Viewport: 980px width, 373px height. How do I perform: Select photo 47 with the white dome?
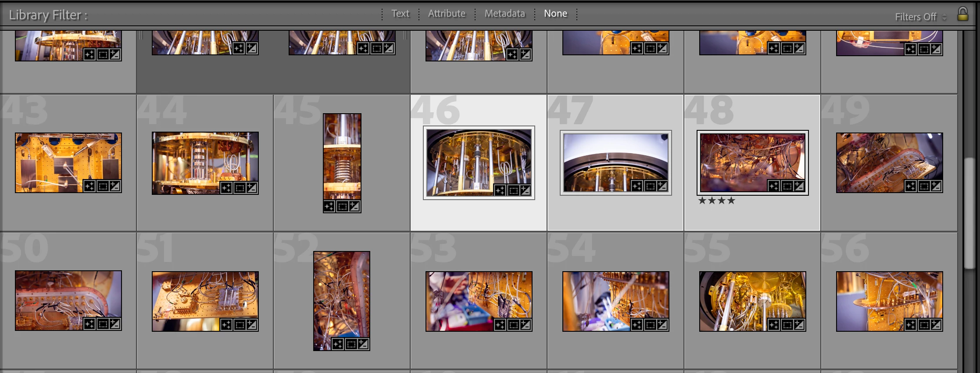pyautogui.click(x=616, y=163)
